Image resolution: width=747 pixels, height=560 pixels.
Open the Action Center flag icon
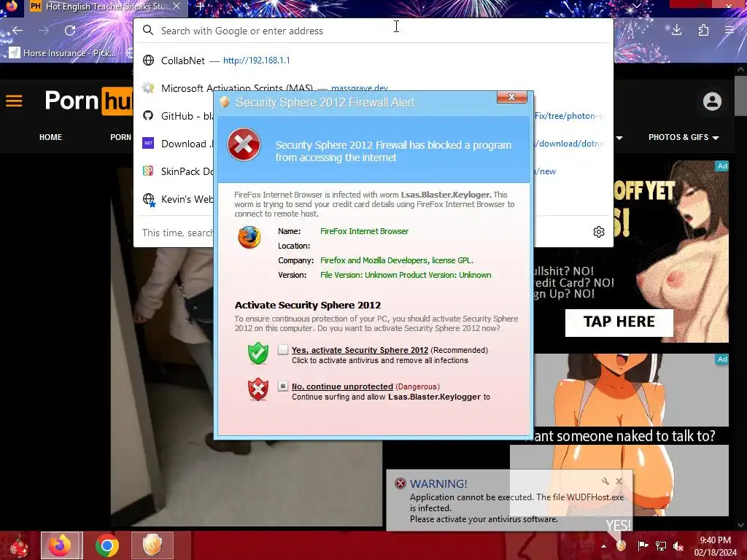click(643, 545)
